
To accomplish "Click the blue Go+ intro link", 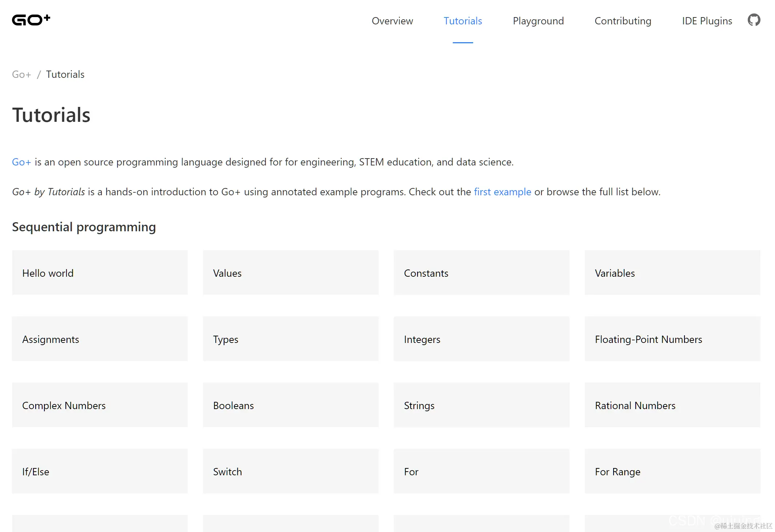I will tap(21, 162).
